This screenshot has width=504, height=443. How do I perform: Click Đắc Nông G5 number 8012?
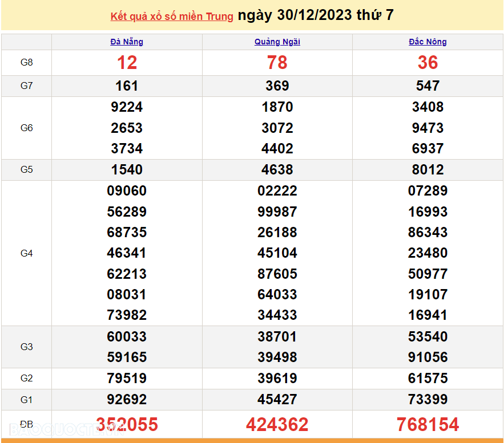tap(428, 170)
